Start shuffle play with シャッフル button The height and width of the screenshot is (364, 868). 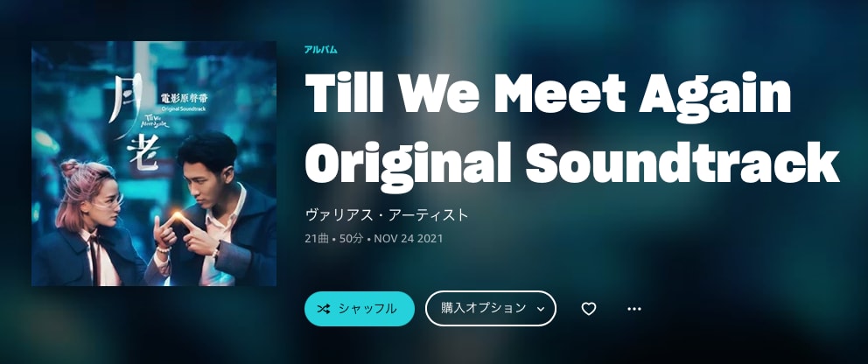point(360,309)
